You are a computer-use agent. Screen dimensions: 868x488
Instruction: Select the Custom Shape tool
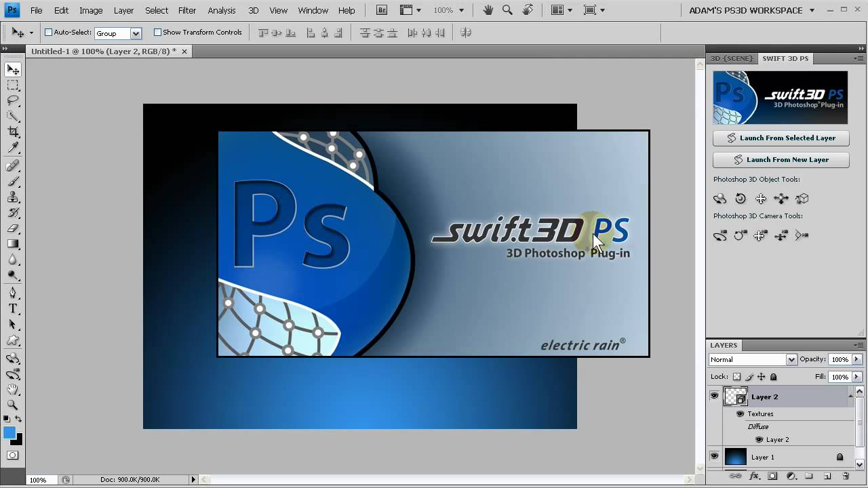[13, 340]
